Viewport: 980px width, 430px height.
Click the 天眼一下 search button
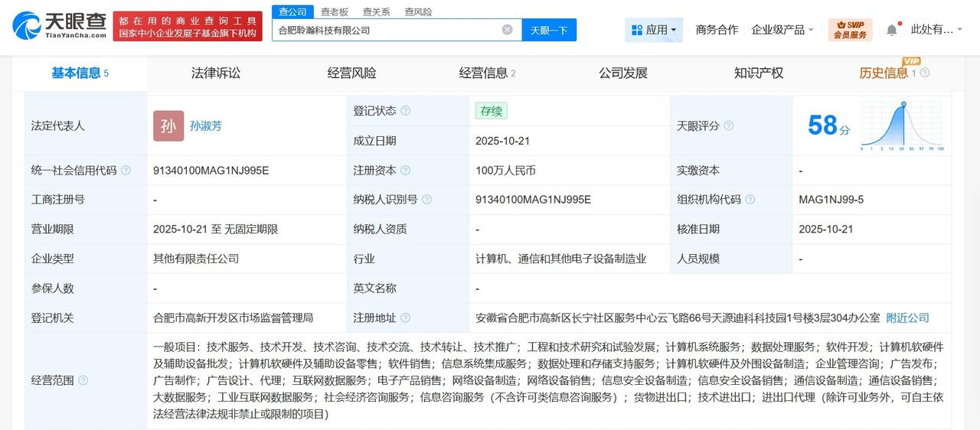click(x=549, y=30)
